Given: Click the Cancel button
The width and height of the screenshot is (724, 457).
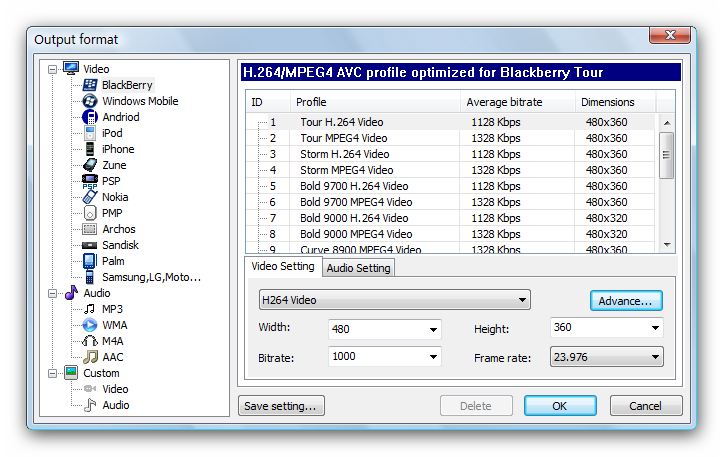Looking at the screenshot, I should (646, 406).
